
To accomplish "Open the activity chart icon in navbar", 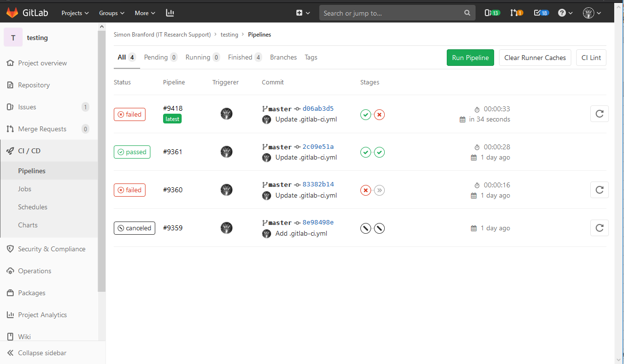I will coord(170,13).
